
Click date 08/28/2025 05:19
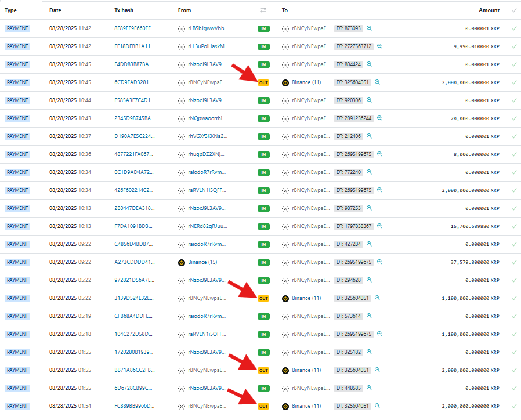tap(70, 316)
